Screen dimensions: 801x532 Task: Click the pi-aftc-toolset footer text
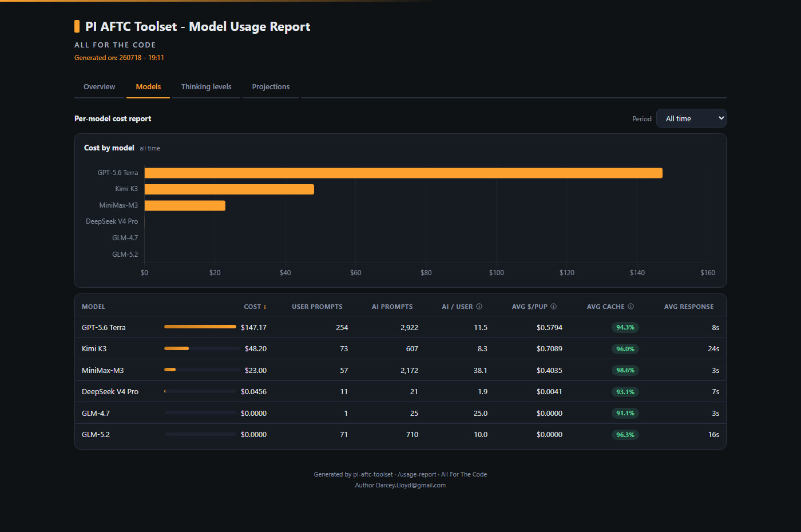pos(373,474)
